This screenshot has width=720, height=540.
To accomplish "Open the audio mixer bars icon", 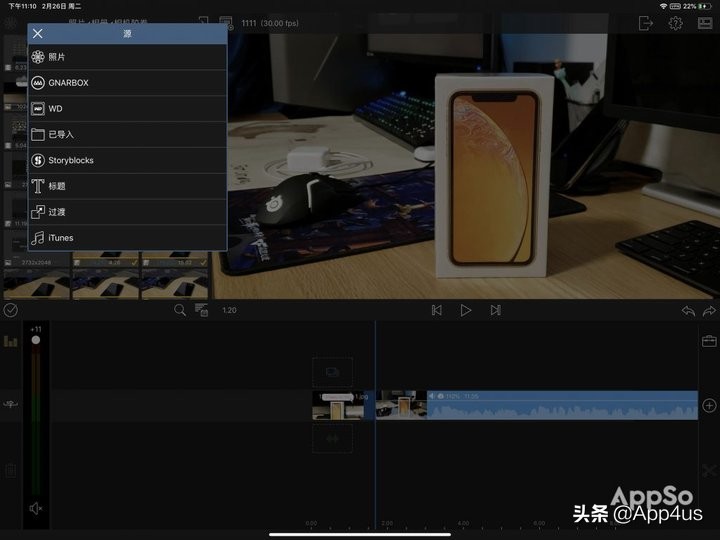I will point(11,341).
